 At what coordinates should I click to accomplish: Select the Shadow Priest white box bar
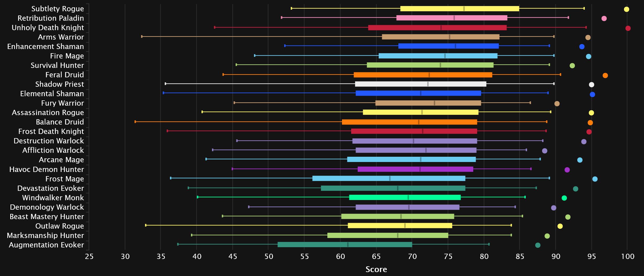420,84
